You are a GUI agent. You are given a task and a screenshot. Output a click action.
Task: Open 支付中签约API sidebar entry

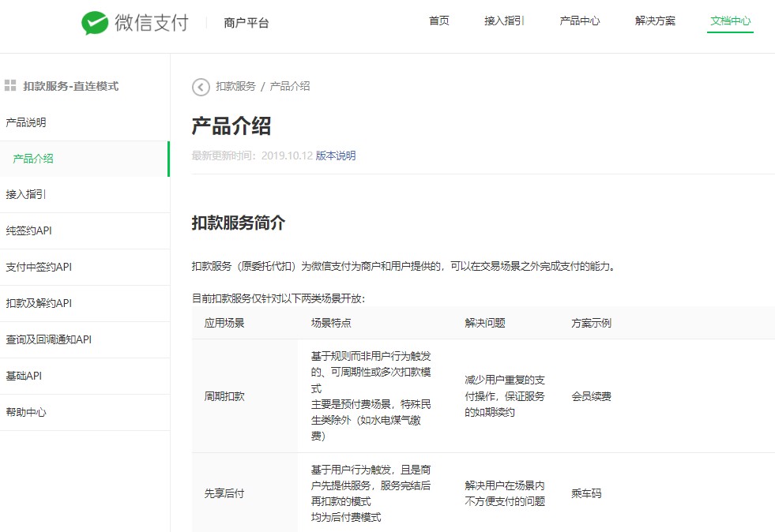(39, 268)
